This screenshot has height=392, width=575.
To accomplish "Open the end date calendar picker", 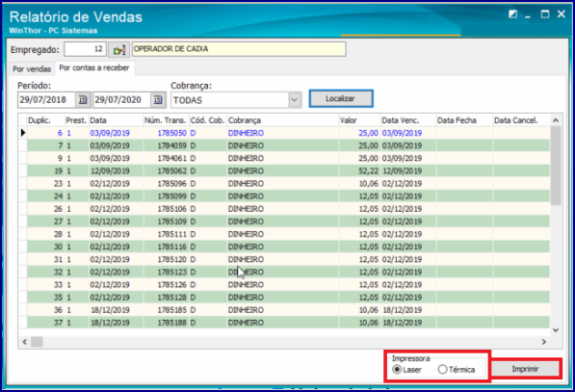I will pos(157,100).
